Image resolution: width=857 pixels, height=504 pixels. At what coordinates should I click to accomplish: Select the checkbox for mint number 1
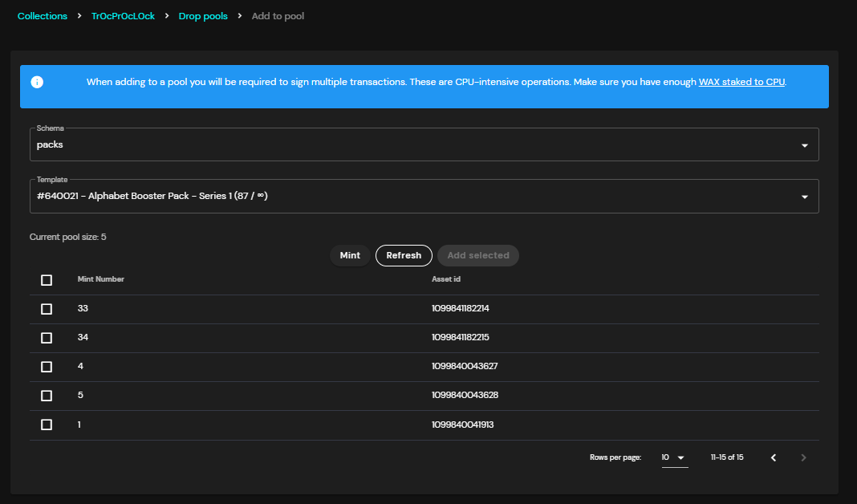tap(47, 425)
